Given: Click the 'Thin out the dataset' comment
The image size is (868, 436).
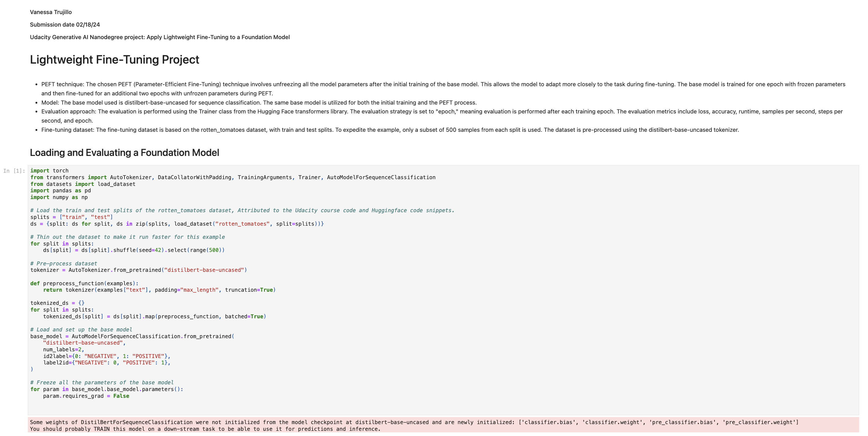Looking at the screenshot, I should coord(127,237).
